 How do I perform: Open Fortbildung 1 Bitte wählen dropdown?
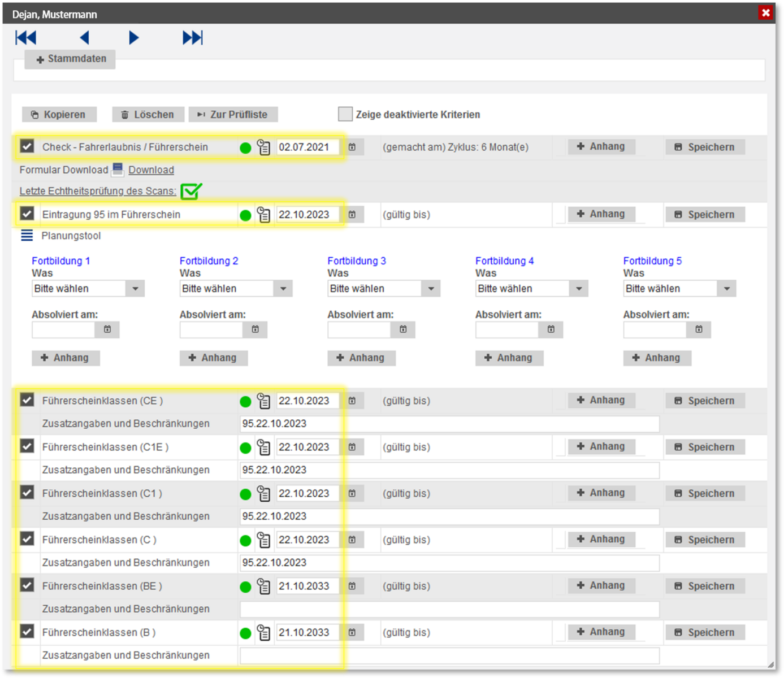tap(88, 289)
